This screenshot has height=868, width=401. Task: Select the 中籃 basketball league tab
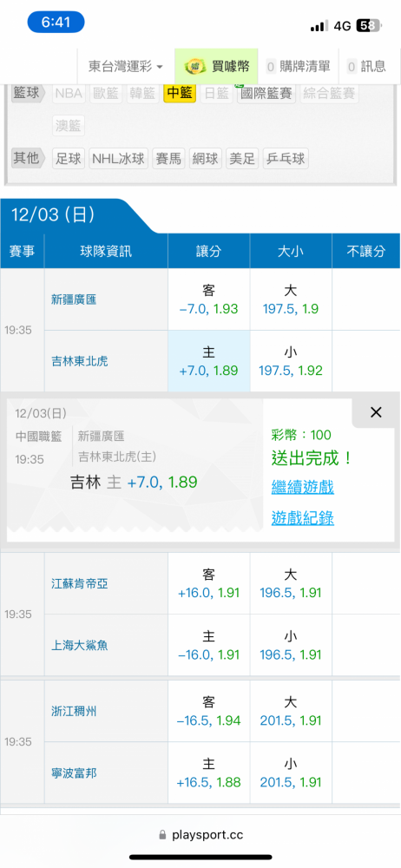[x=180, y=93]
